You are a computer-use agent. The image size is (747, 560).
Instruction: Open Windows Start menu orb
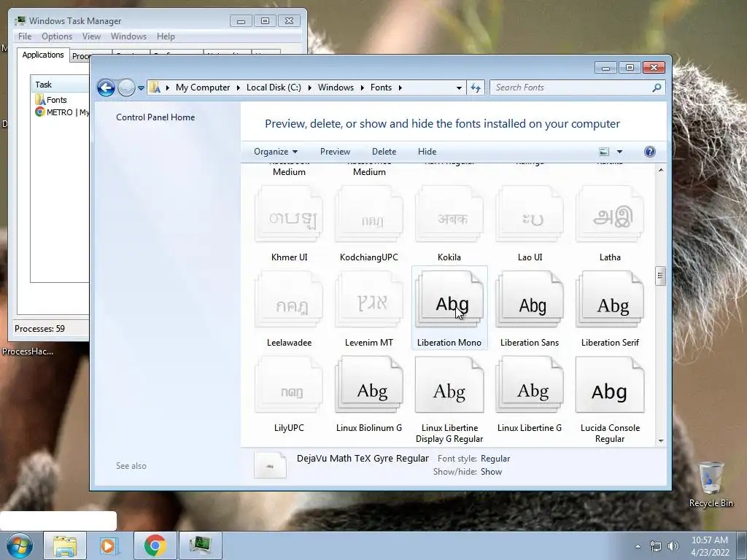click(20, 545)
